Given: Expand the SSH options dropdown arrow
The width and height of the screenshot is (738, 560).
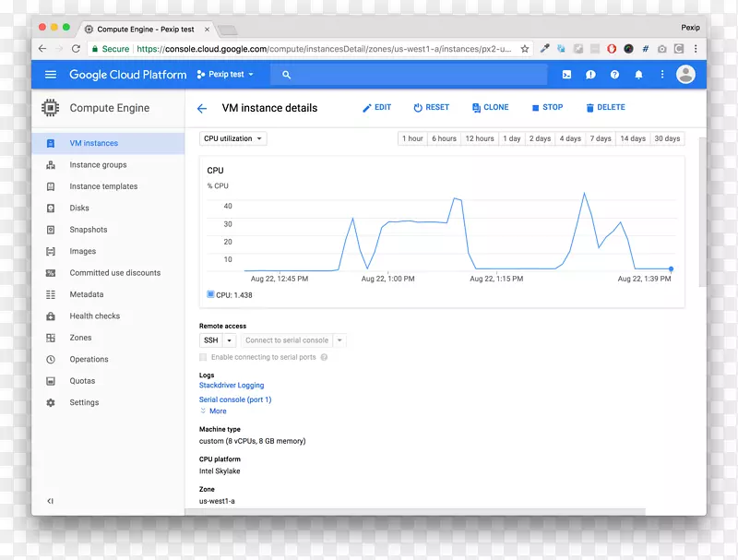Looking at the screenshot, I should tap(230, 340).
